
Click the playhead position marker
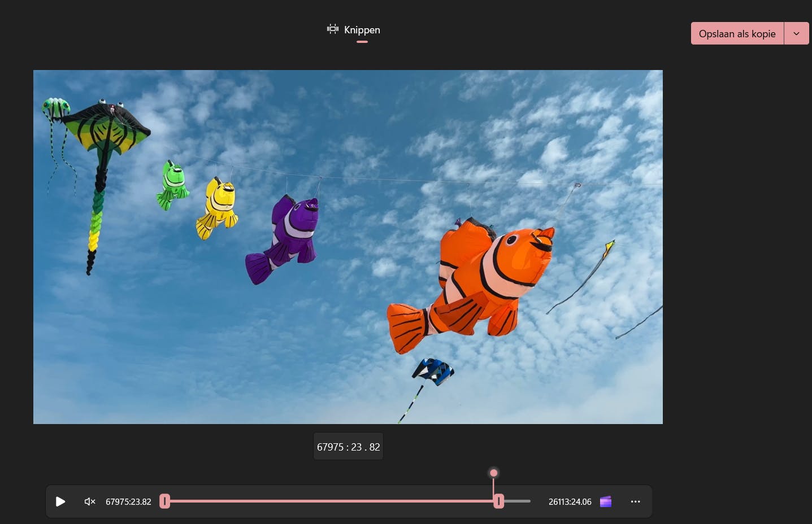[493, 473]
